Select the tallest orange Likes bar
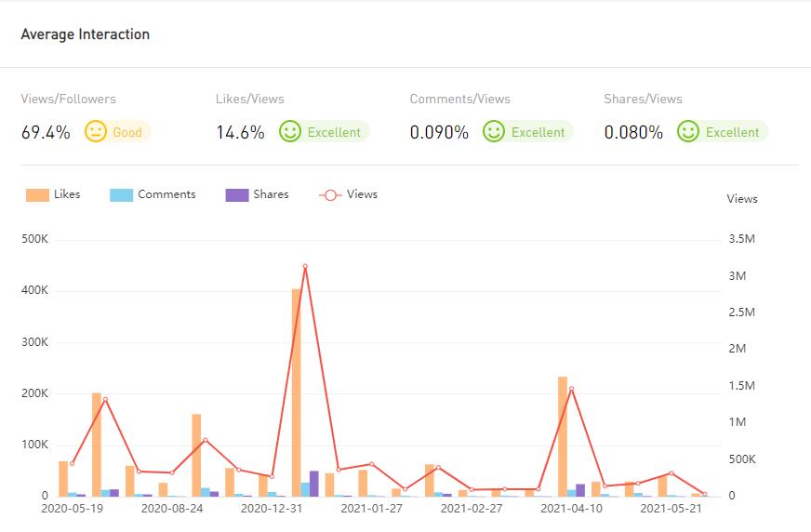The width and height of the screenshot is (811, 532). coord(297,391)
